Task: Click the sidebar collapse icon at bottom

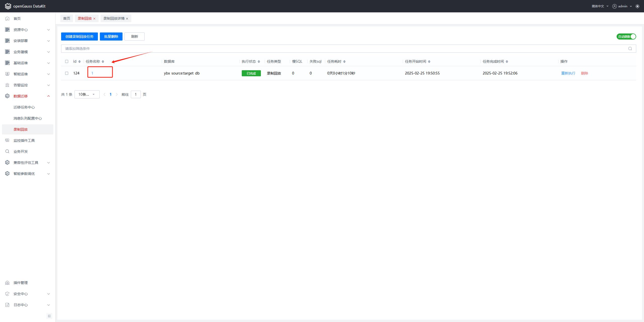Action: pyautogui.click(x=49, y=316)
